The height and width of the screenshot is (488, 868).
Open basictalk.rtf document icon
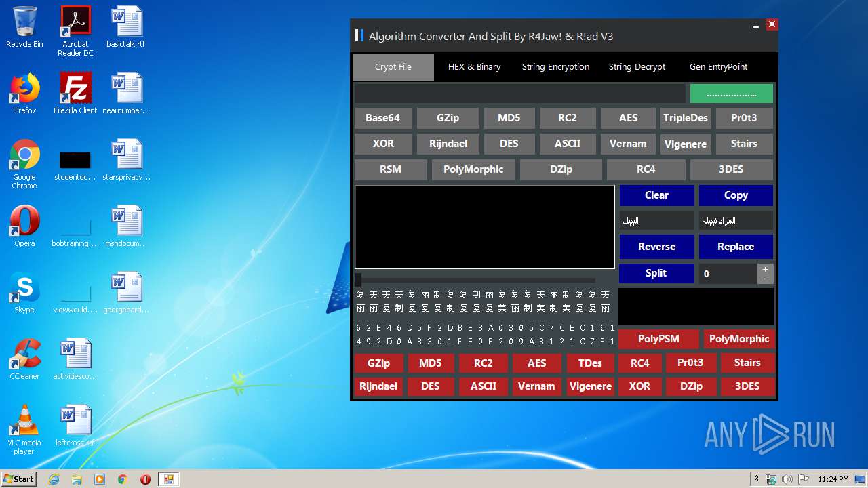126,27
